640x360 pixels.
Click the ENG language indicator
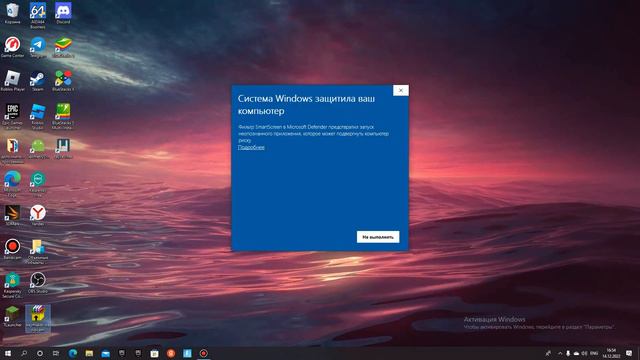(594, 353)
